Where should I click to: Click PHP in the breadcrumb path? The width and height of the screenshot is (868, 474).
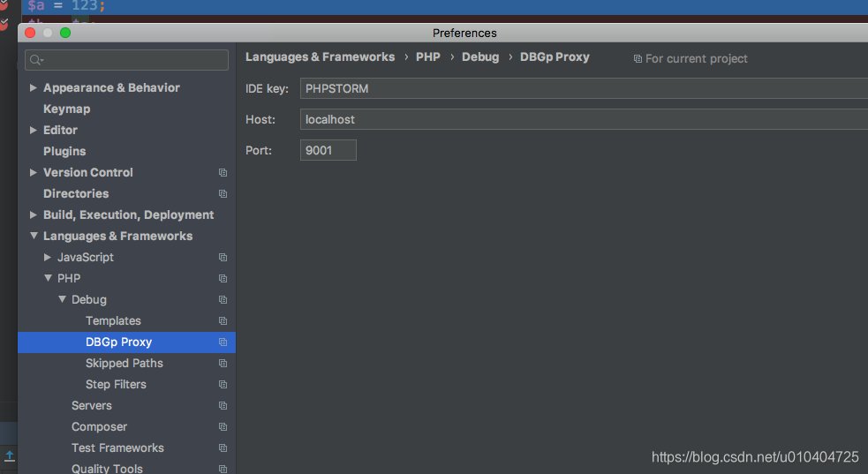click(428, 57)
